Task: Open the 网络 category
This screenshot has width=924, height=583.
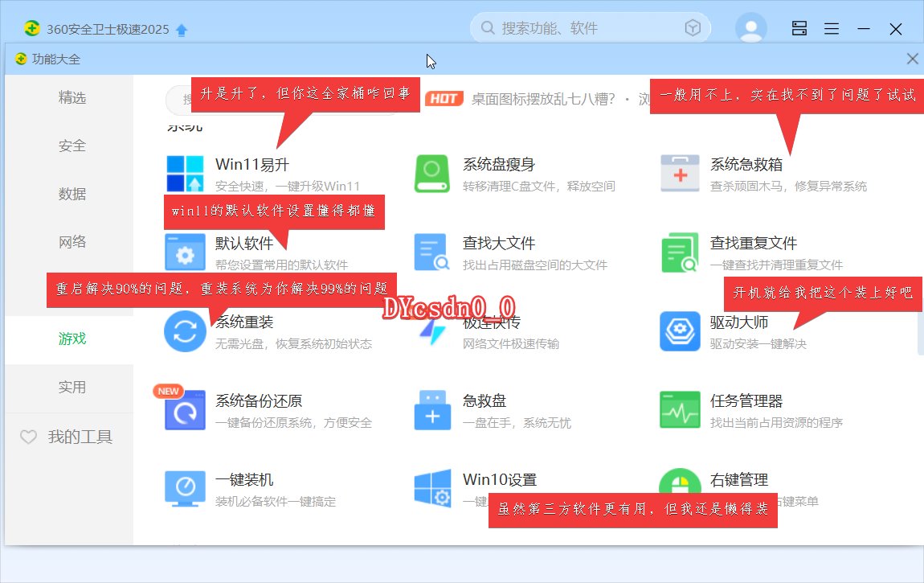Action: (72, 242)
